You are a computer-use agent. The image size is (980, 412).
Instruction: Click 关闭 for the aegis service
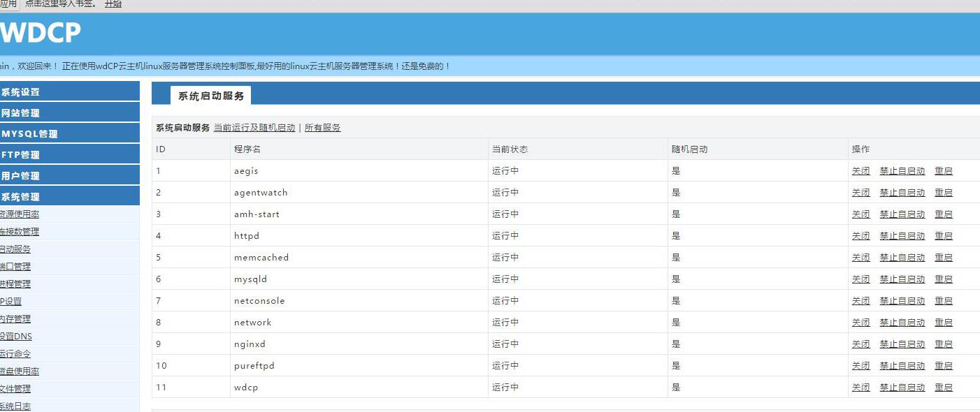click(860, 171)
